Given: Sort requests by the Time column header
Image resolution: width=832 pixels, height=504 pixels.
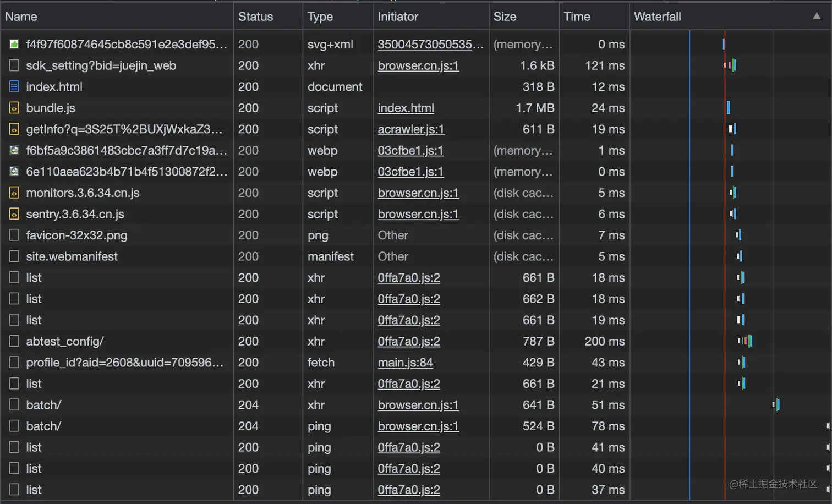Looking at the screenshot, I should tap(577, 17).
